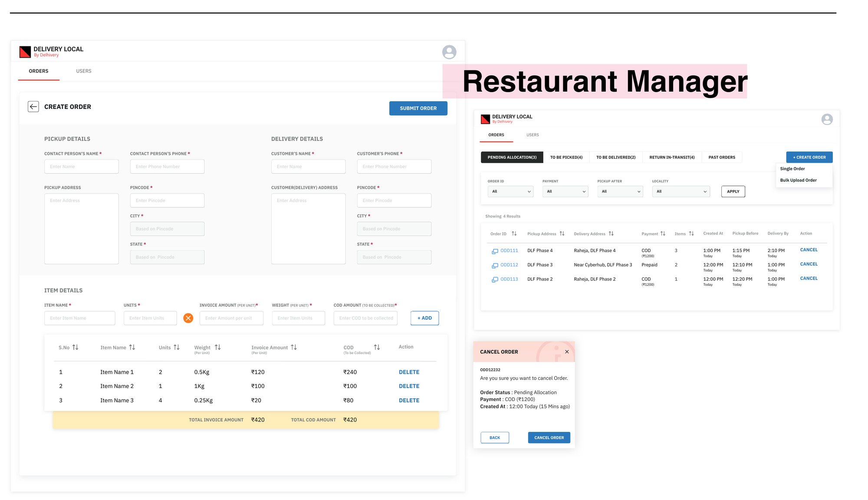Click copy icon next to ODD113
This screenshot has width=868, height=500.
[495, 280]
